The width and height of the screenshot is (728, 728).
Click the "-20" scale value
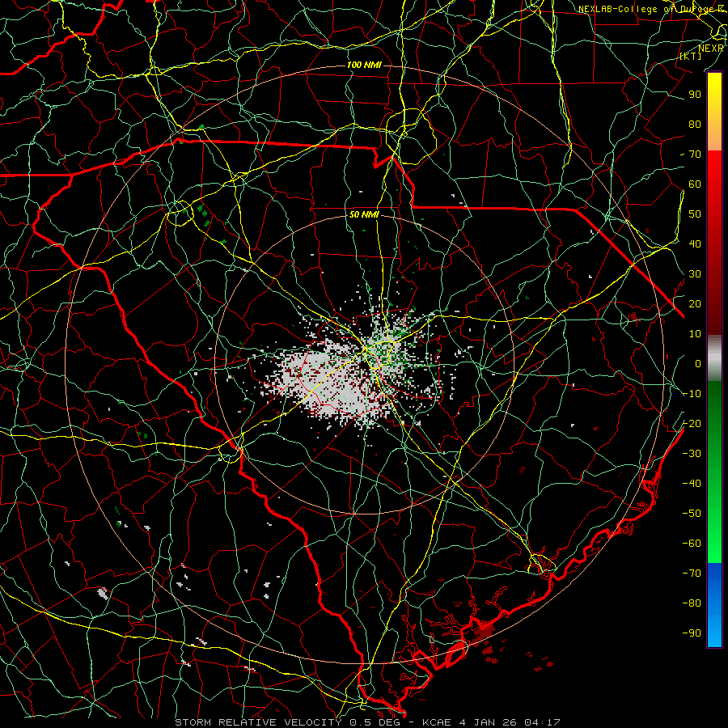point(692,423)
